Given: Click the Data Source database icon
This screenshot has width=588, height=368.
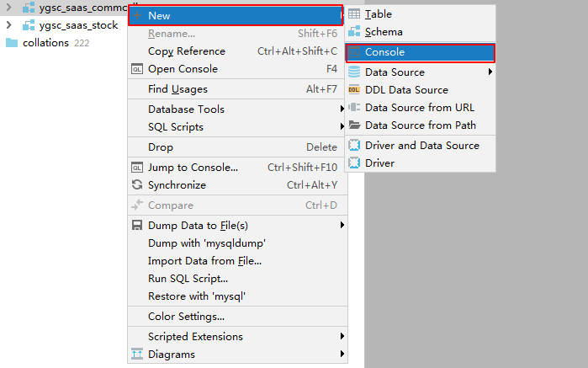Looking at the screenshot, I should pos(354,72).
